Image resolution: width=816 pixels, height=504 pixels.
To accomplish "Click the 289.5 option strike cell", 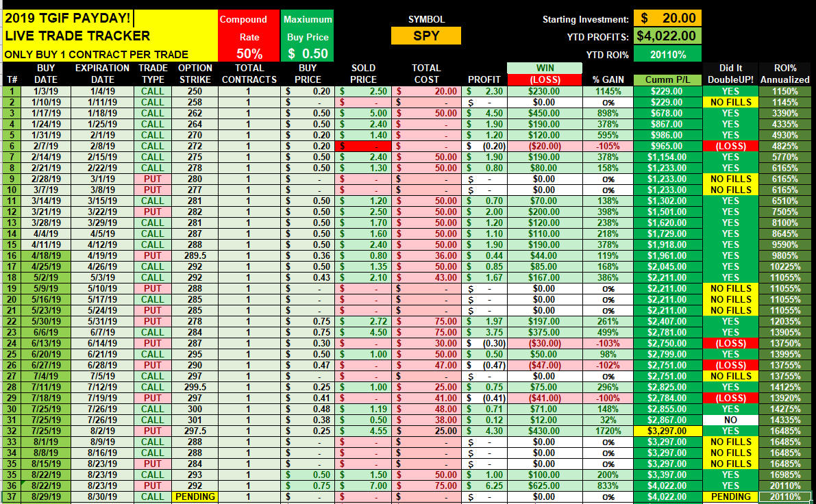I will 195,255.
